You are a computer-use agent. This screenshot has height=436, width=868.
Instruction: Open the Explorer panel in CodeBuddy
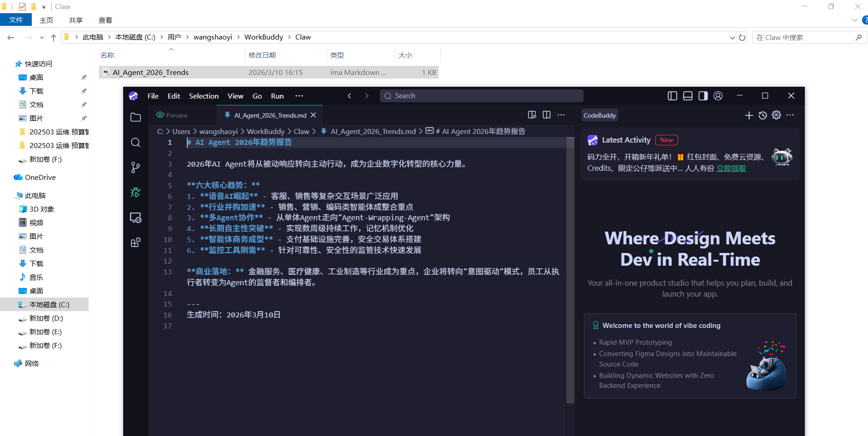click(135, 117)
